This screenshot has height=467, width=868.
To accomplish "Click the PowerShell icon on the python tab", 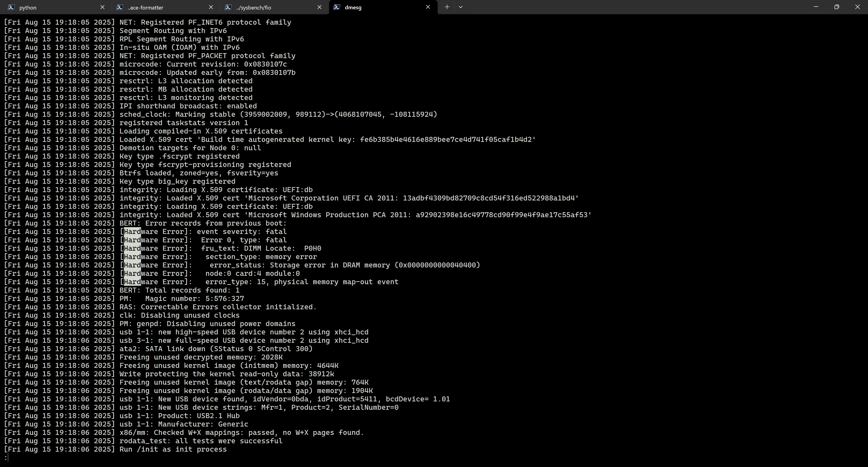I will [11, 7].
